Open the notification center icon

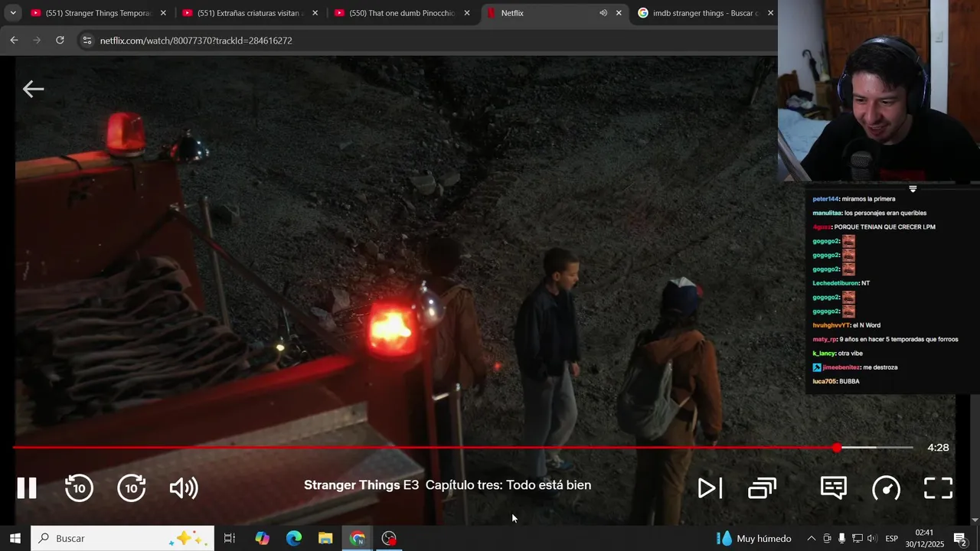click(960, 538)
